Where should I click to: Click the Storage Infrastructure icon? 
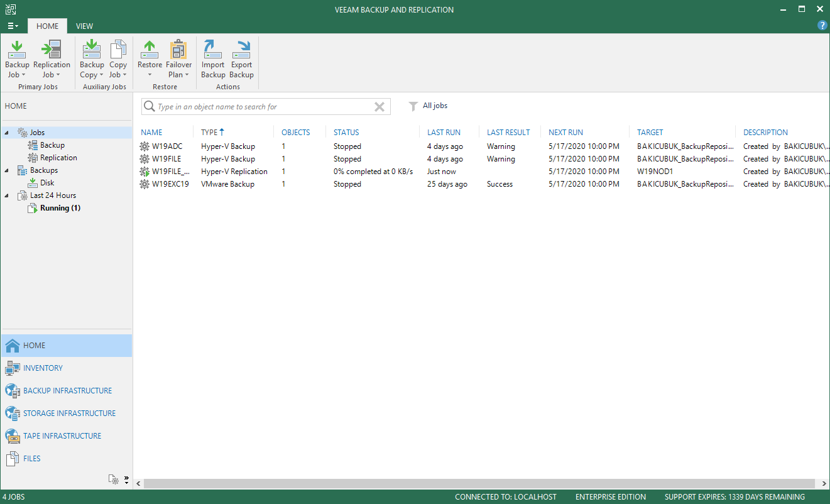point(13,414)
